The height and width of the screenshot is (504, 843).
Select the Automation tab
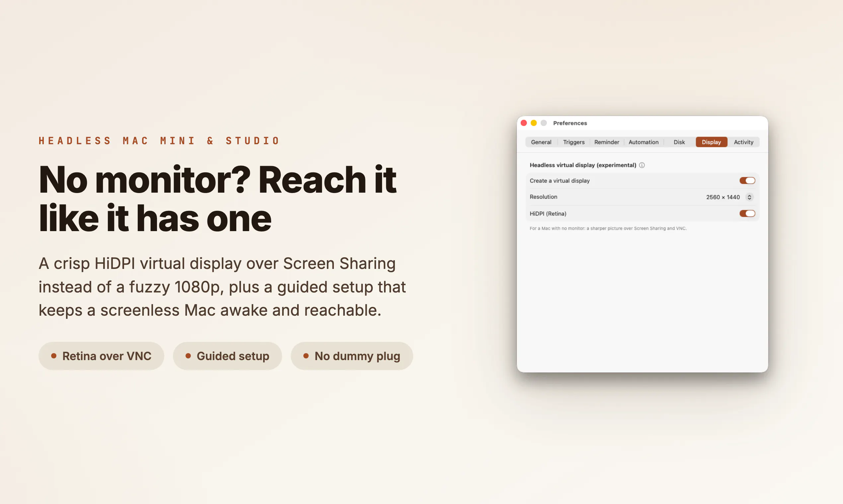[x=644, y=142]
